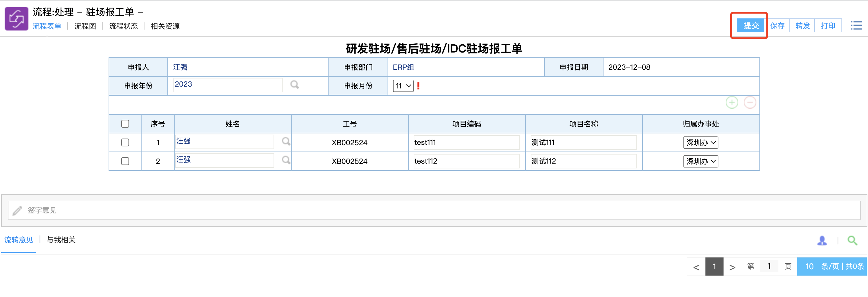
Task: Click the 签字意见 comment input field
Action: pyautogui.click(x=434, y=210)
